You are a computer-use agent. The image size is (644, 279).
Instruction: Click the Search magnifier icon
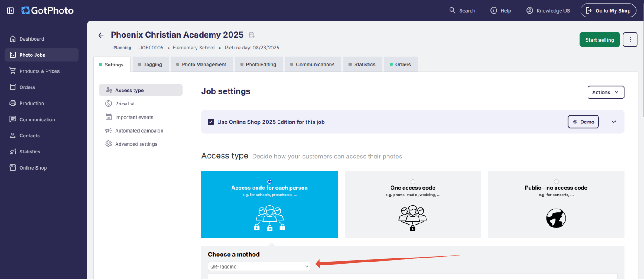[453, 10]
